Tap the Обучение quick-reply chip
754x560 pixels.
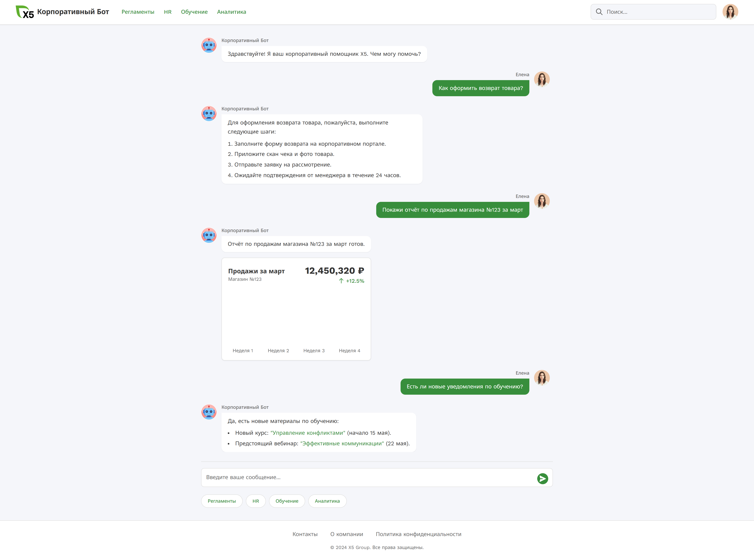click(x=287, y=501)
